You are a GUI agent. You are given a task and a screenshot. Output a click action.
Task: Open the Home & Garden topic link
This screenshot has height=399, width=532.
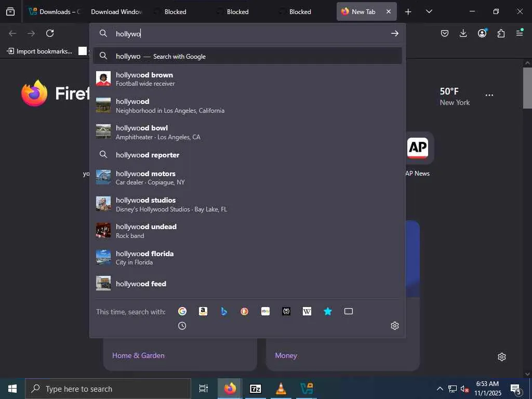(x=138, y=355)
